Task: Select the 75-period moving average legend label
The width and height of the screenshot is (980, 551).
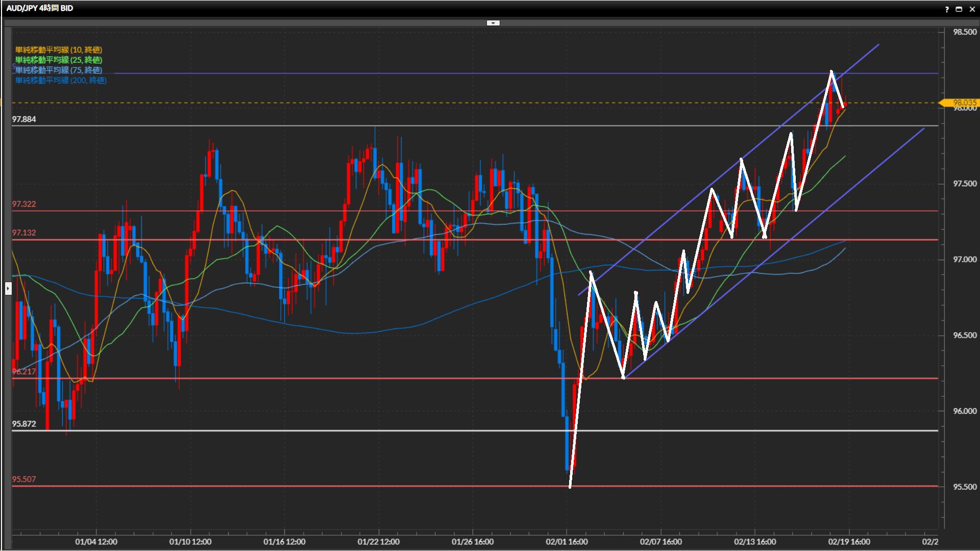Action: coord(59,70)
